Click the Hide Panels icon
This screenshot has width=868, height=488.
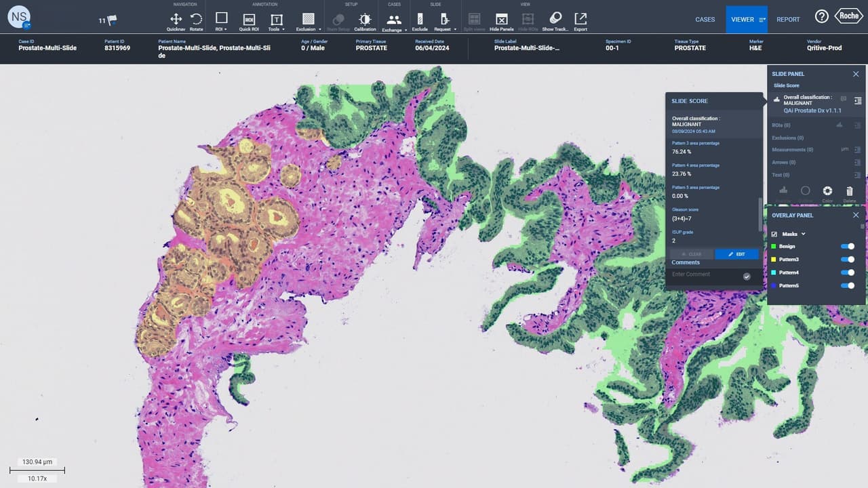(x=500, y=18)
